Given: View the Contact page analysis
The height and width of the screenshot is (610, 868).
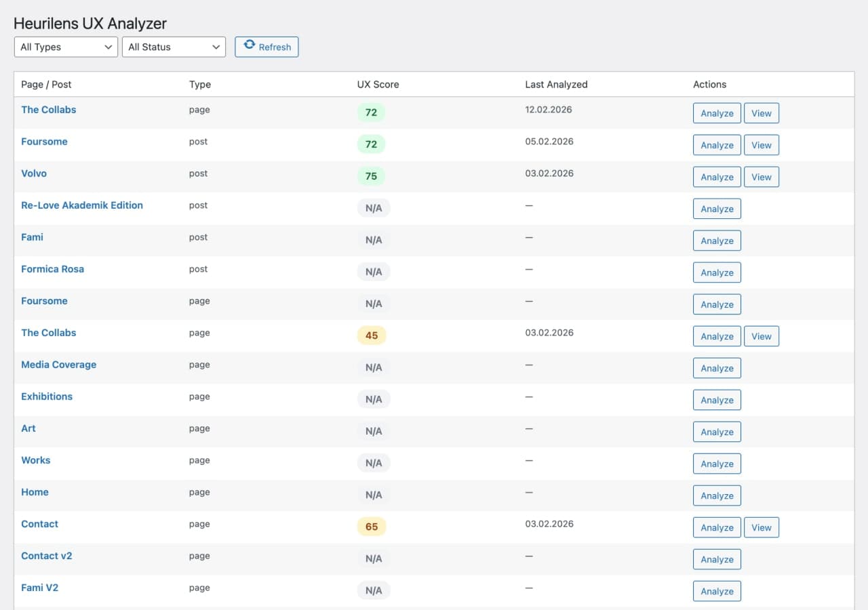Looking at the screenshot, I should [761, 527].
